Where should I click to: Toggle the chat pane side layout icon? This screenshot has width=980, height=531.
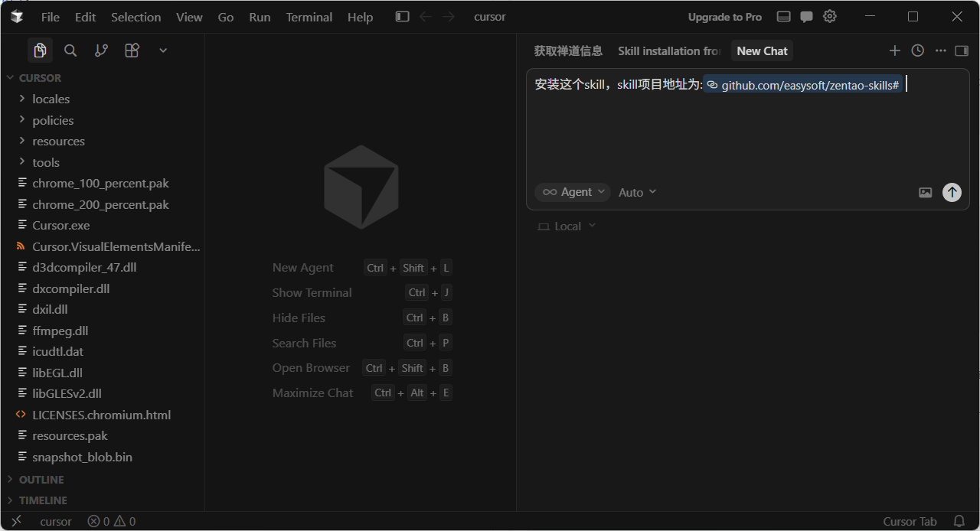tap(962, 50)
